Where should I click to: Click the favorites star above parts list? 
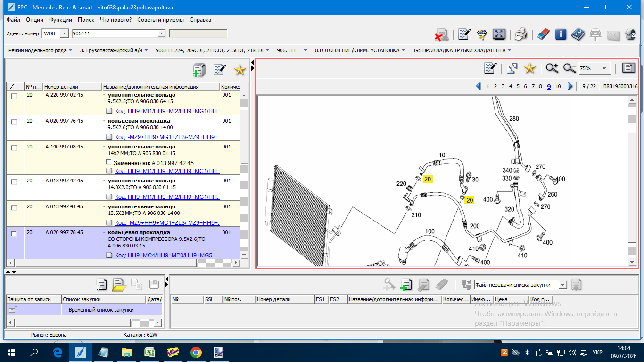pyautogui.click(x=240, y=70)
